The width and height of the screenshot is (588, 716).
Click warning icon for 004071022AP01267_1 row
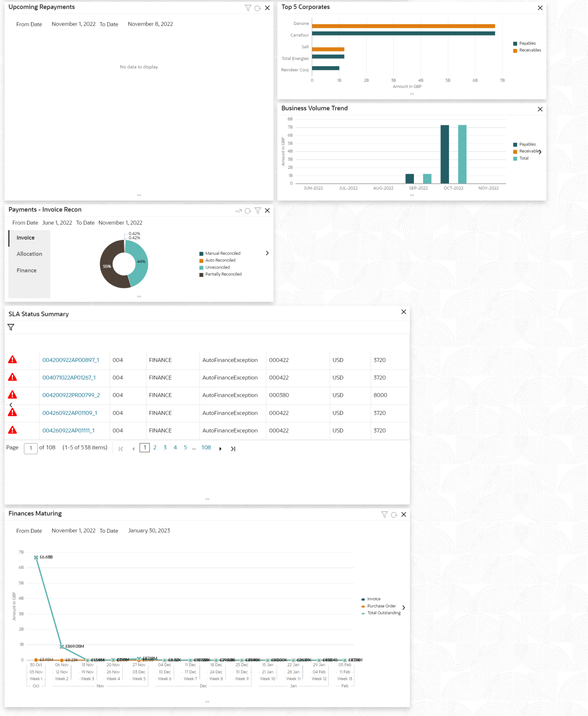coord(13,377)
